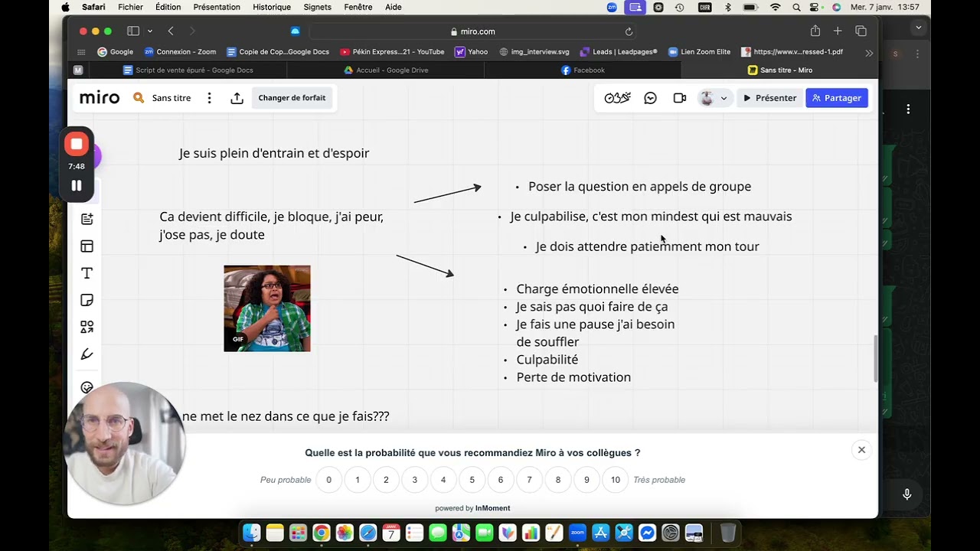Show more bookmarks chevron
This screenshot has height=551, width=980.
tap(869, 52)
